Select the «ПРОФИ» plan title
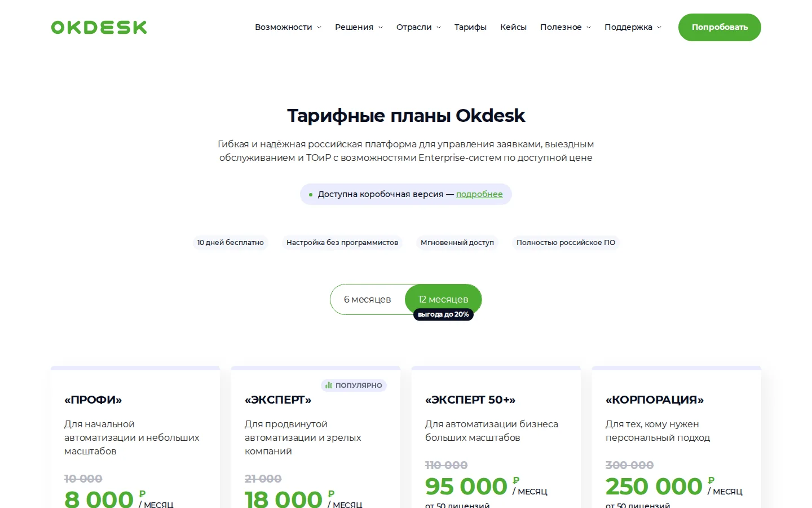 93,400
